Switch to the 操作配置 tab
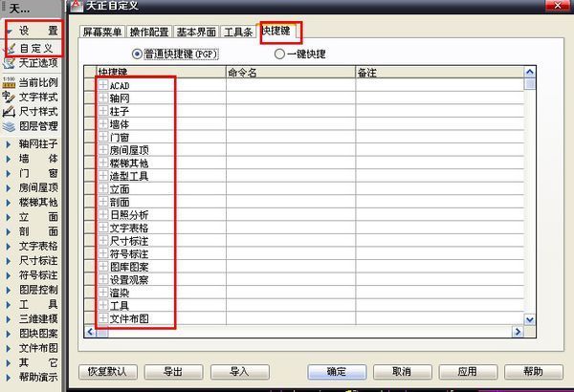 pyautogui.click(x=149, y=32)
